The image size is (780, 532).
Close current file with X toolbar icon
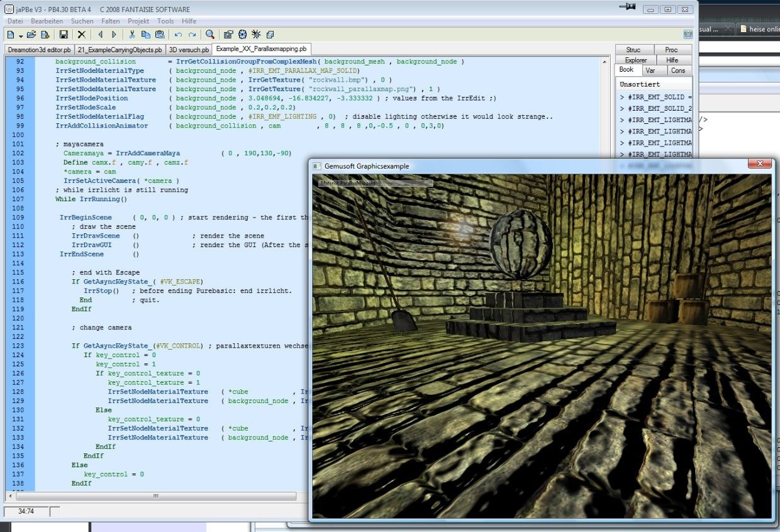pyautogui.click(x=81, y=35)
